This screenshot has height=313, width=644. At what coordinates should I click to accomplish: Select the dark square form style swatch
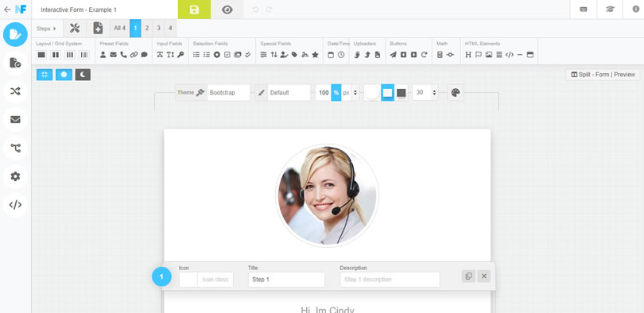[x=402, y=93]
